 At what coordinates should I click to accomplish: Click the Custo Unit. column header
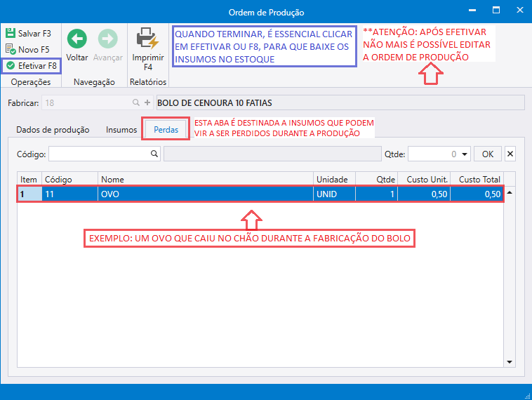click(424, 179)
